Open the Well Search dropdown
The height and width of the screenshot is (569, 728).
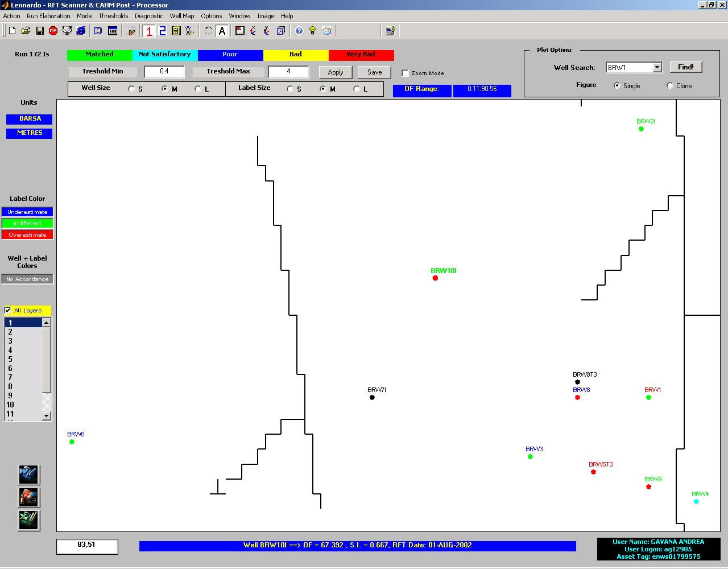tap(657, 67)
